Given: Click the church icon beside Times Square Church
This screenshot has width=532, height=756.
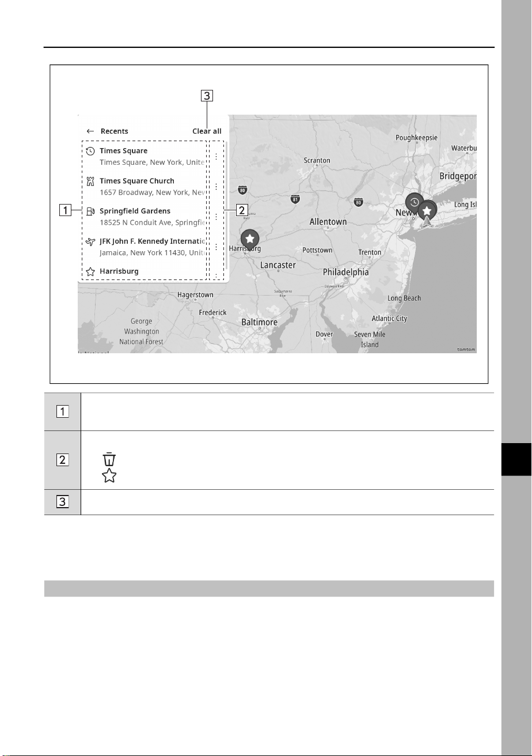Looking at the screenshot, I should [x=90, y=181].
